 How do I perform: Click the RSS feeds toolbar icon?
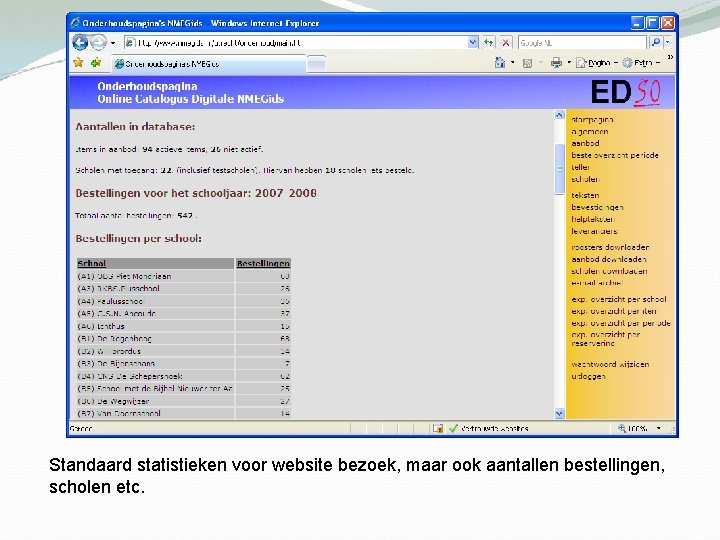point(528,63)
